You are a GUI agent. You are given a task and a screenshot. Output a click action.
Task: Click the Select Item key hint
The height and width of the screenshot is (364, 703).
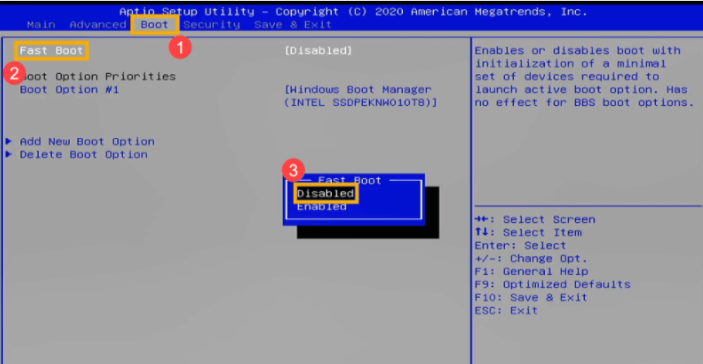pyautogui.click(x=528, y=233)
